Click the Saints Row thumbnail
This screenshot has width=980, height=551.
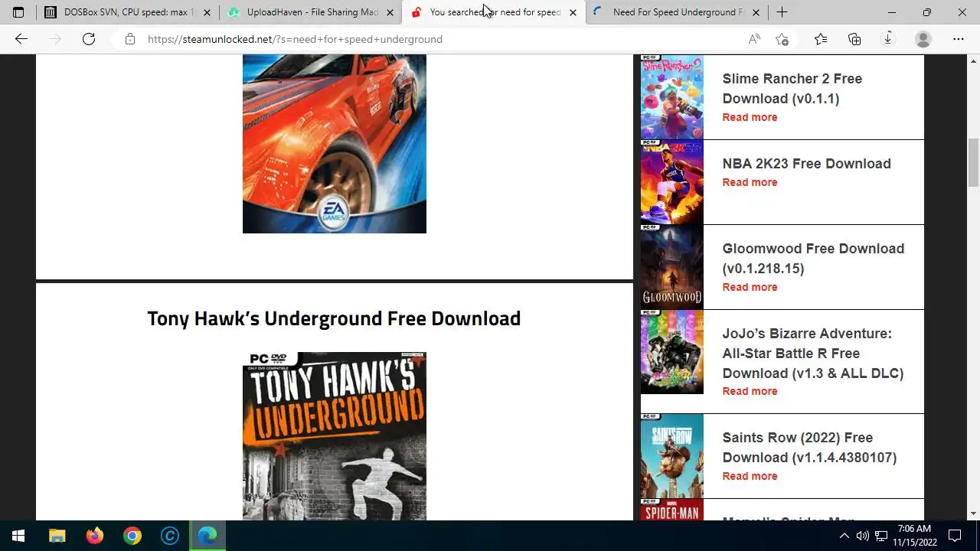pos(672,456)
